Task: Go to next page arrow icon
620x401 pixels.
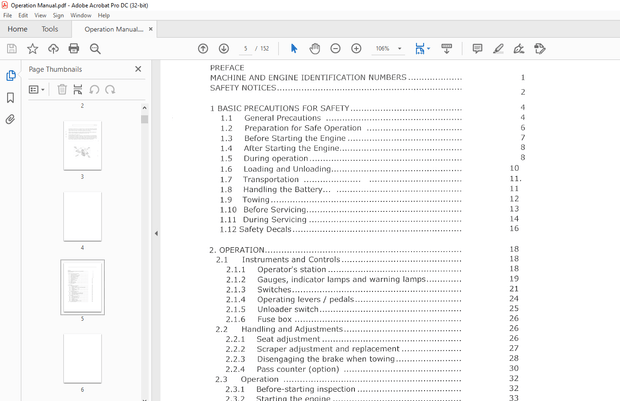Action: click(x=224, y=49)
